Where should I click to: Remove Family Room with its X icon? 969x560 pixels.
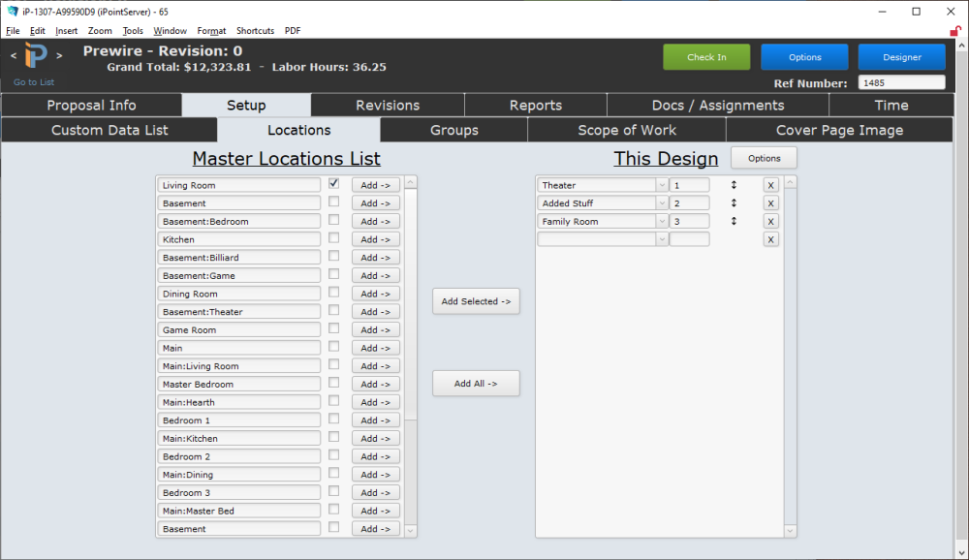pyautogui.click(x=770, y=221)
